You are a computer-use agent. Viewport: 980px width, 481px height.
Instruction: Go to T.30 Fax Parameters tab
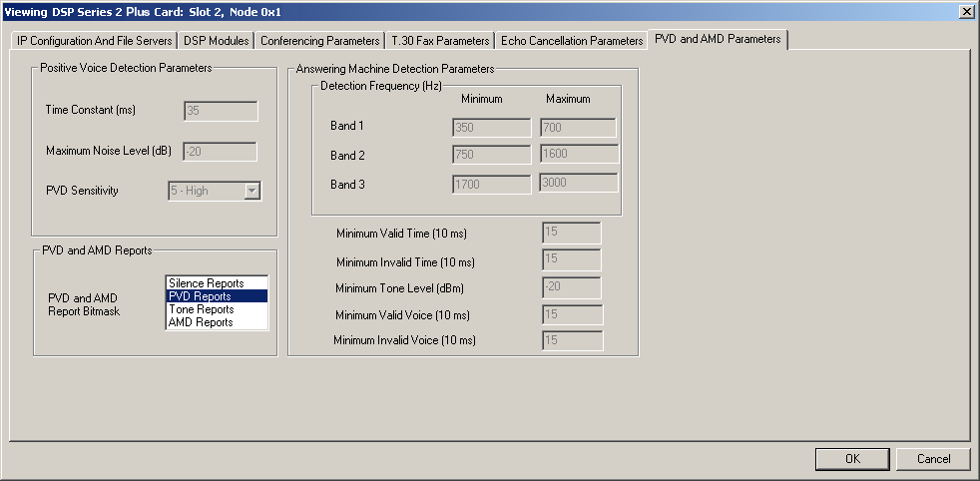pyautogui.click(x=440, y=41)
